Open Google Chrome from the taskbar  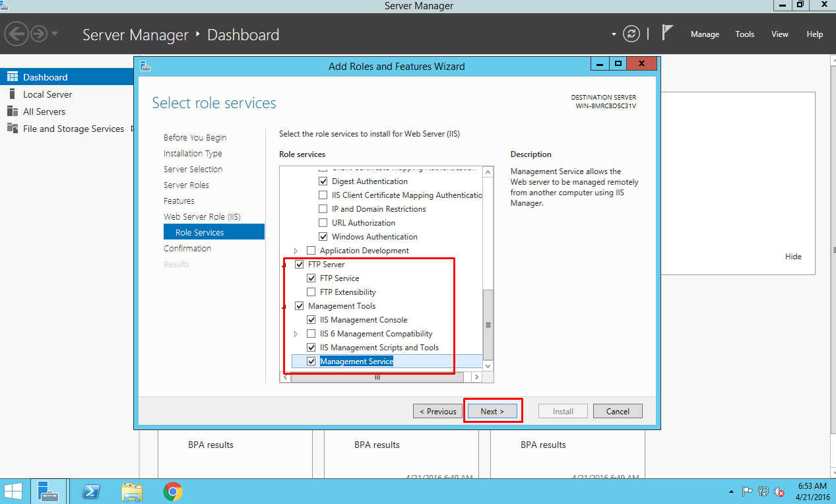click(x=173, y=491)
